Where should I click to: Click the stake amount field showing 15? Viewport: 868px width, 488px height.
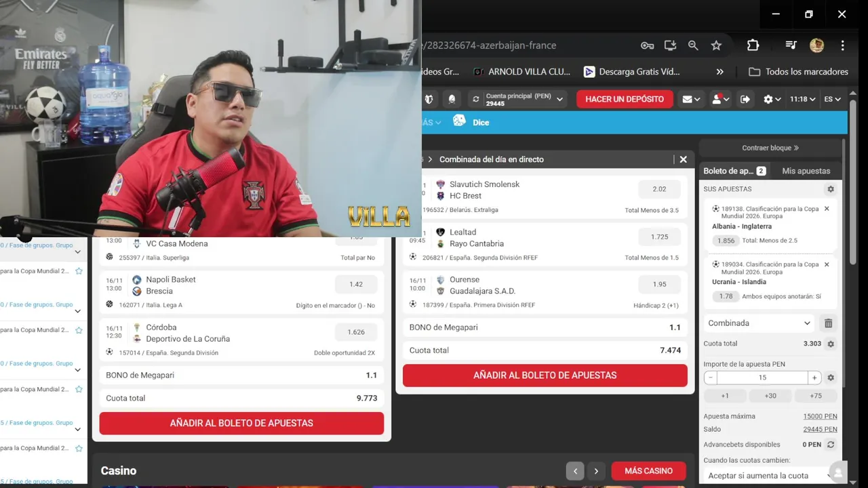tap(762, 378)
